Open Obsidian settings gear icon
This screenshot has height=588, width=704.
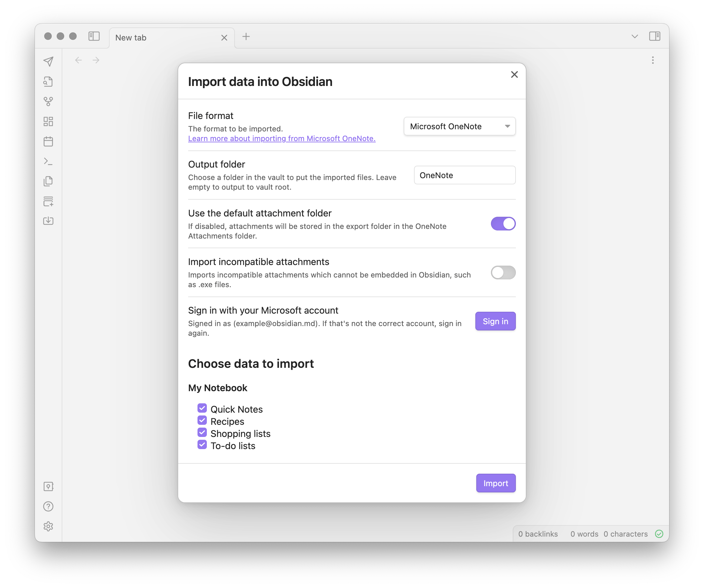(x=49, y=526)
